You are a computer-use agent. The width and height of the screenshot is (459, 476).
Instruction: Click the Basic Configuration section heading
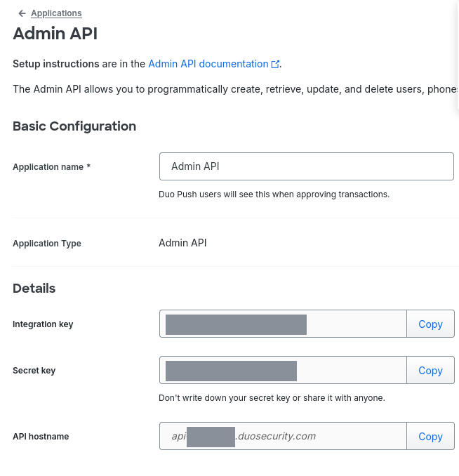click(74, 126)
